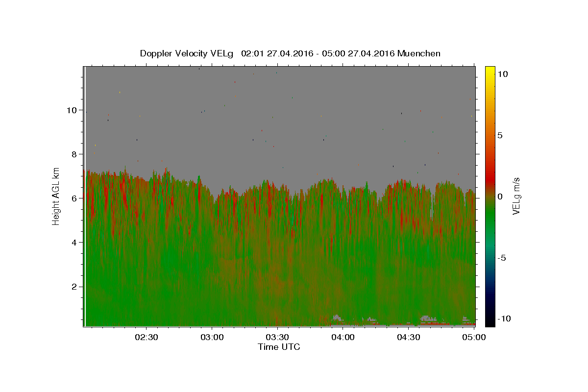Click the 03:00 time axis label

[212, 337]
